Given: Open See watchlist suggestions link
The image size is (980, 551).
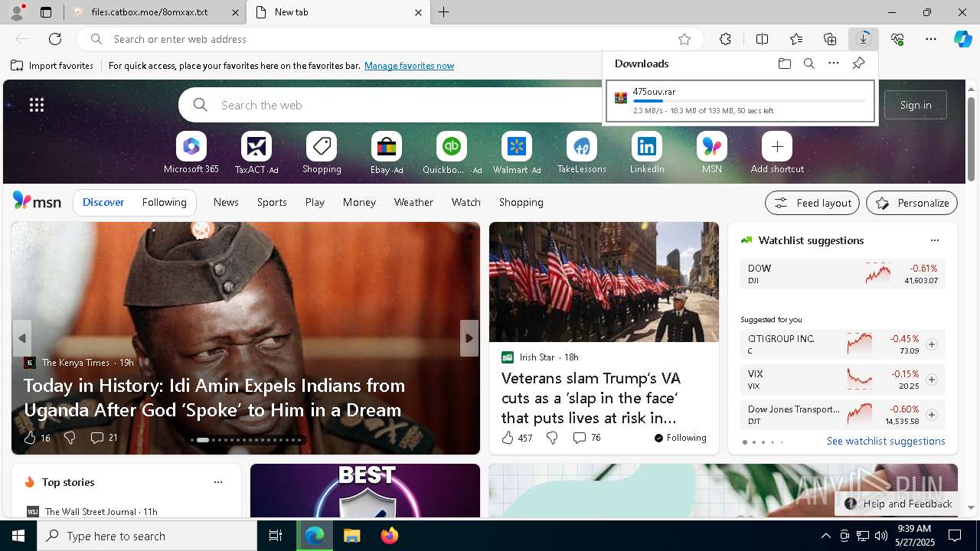Looking at the screenshot, I should coord(886,441).
